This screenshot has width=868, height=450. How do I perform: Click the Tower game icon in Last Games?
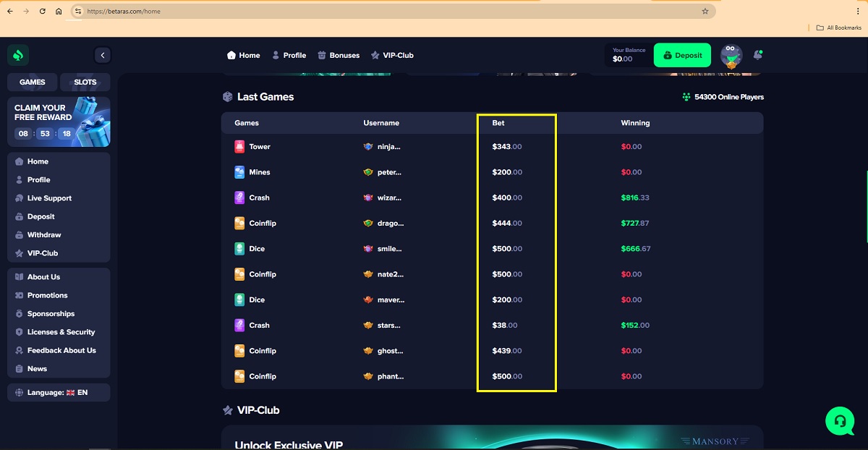[x=239, y=147]
